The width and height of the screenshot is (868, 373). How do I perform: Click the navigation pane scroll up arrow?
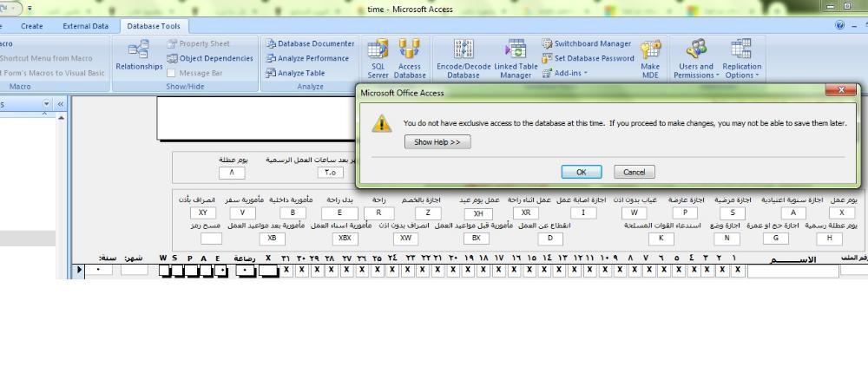(x=61, y=118)
